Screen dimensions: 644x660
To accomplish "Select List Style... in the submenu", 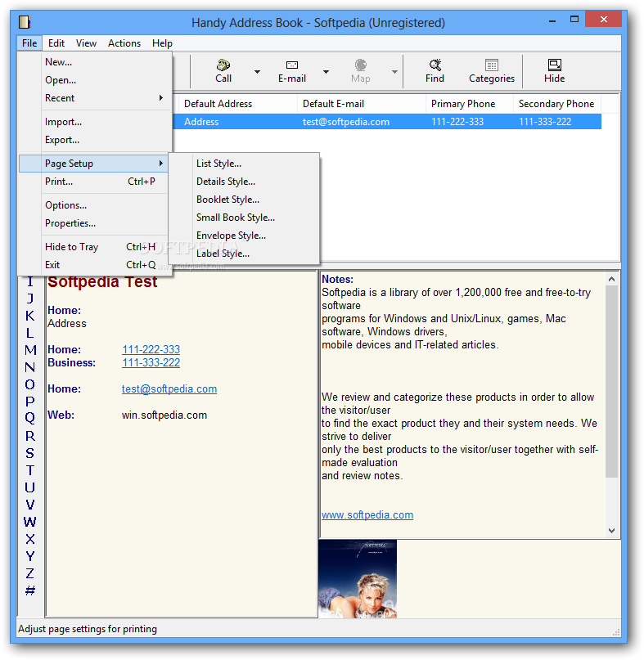I will [244, 164].
